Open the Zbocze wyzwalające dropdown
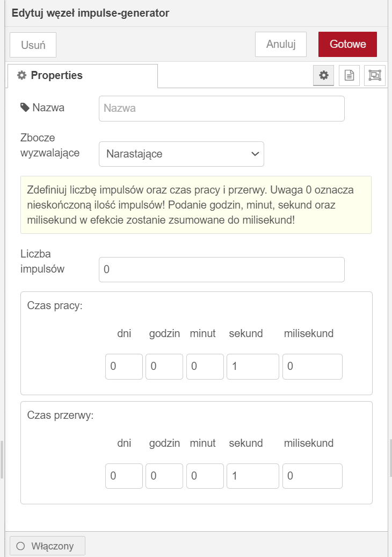The height and width of the screenshot is (557, 392). [x=182, y=154]
